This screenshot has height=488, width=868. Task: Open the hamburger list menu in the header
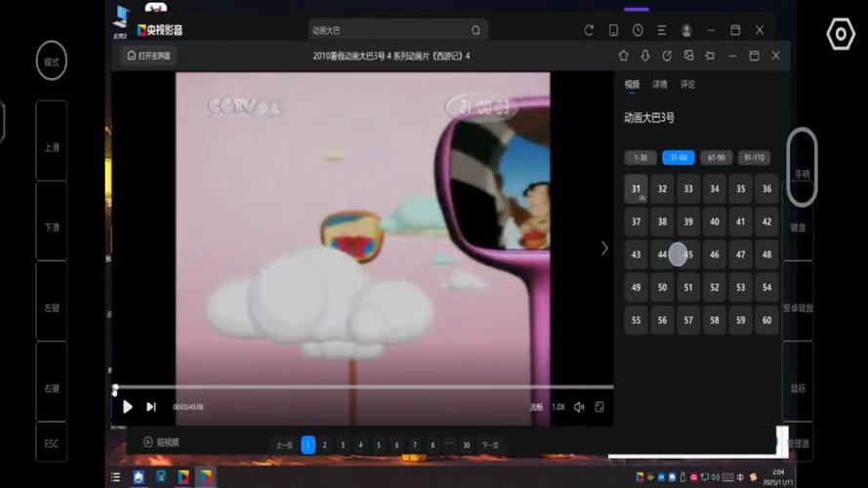point(662,30)
